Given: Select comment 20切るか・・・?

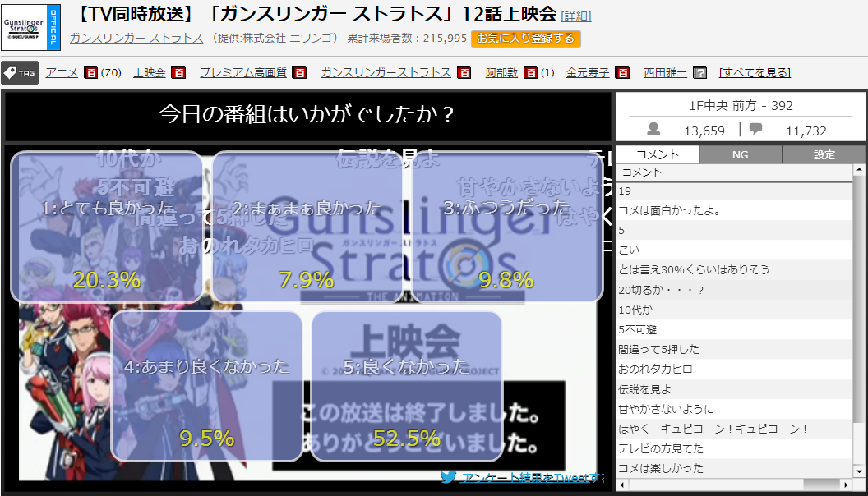Looking at the screenshot, I should (x=734, y=290).
